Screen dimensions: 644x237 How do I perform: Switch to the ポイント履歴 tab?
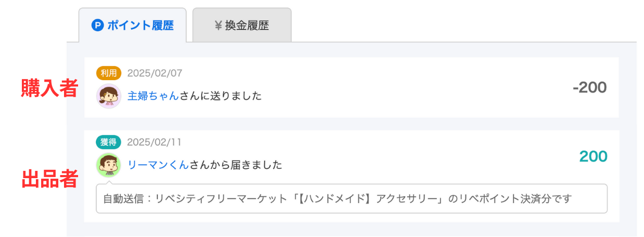coord(132,26)
